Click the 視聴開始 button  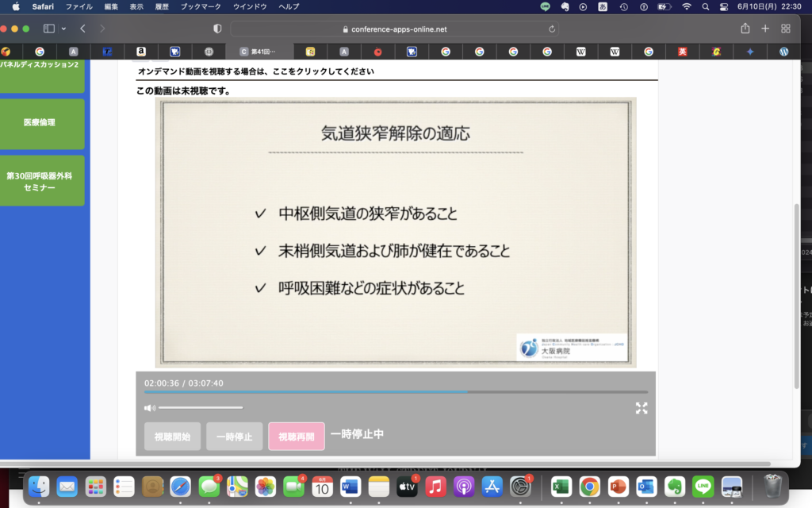pyautogui.click(x=172, y=437)
